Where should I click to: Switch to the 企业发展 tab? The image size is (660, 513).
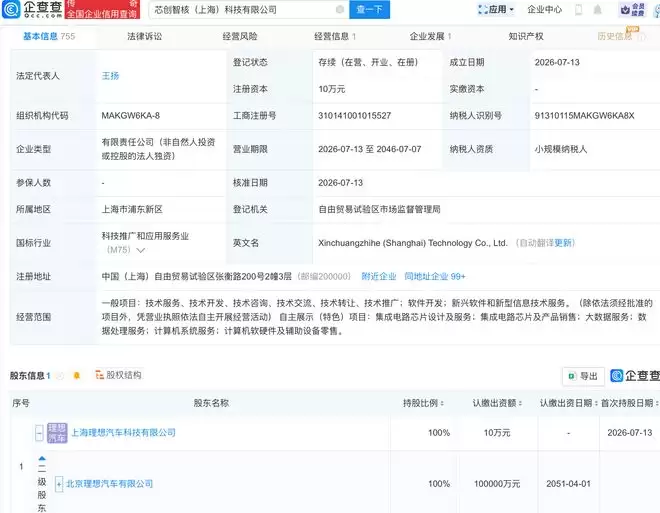tap(431, 36)
